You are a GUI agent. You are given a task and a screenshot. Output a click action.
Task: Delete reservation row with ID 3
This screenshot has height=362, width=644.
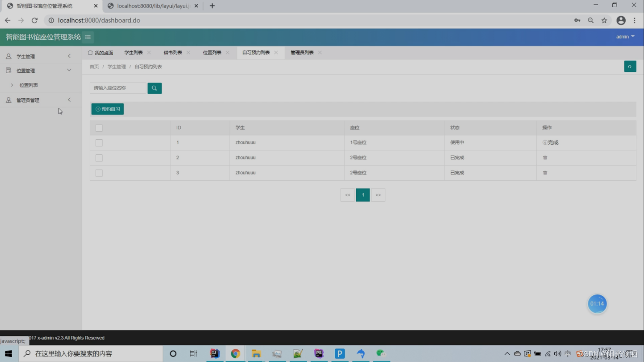coord(545,173)
